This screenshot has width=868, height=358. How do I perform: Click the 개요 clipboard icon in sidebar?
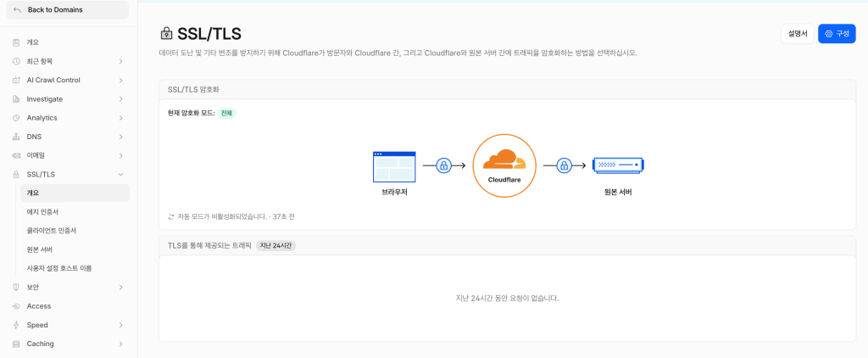pyautogui.click(x=16, y=42)
